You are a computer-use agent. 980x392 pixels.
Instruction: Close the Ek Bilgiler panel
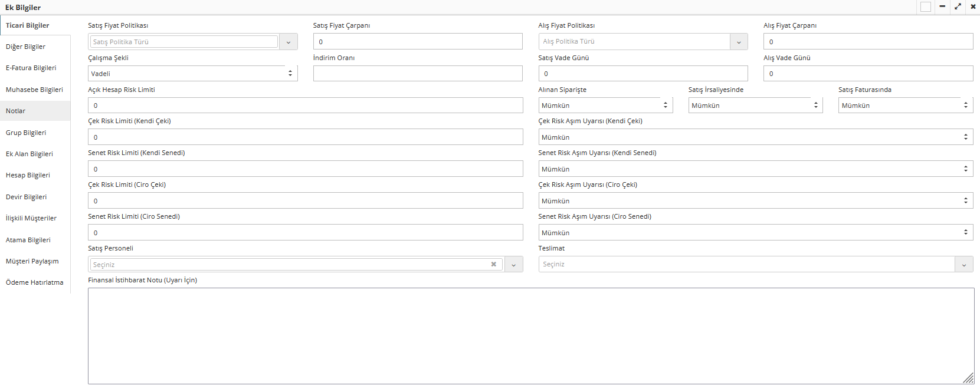coord(973,6)
